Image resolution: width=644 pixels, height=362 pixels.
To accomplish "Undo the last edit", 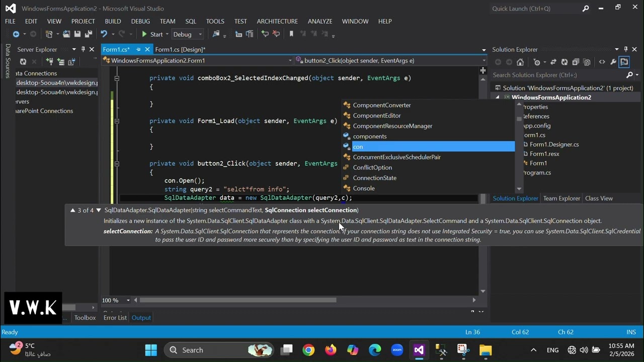I will [104, 34].
